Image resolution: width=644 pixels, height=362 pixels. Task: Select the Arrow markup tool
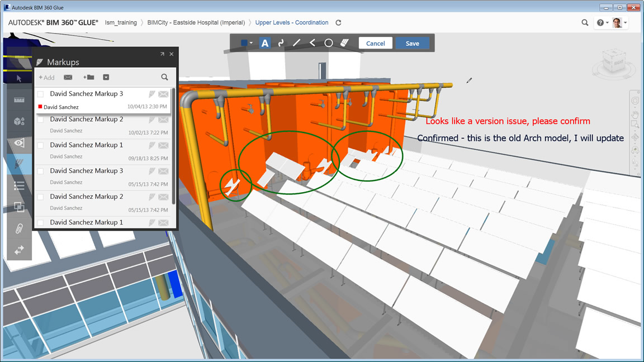click(x=312, y=42)
